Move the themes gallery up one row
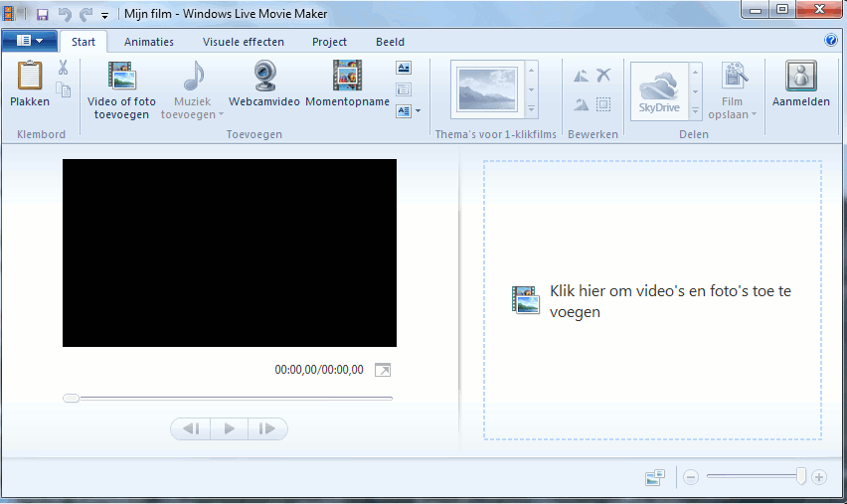847x504 pixels. click(x=532, y=71)
